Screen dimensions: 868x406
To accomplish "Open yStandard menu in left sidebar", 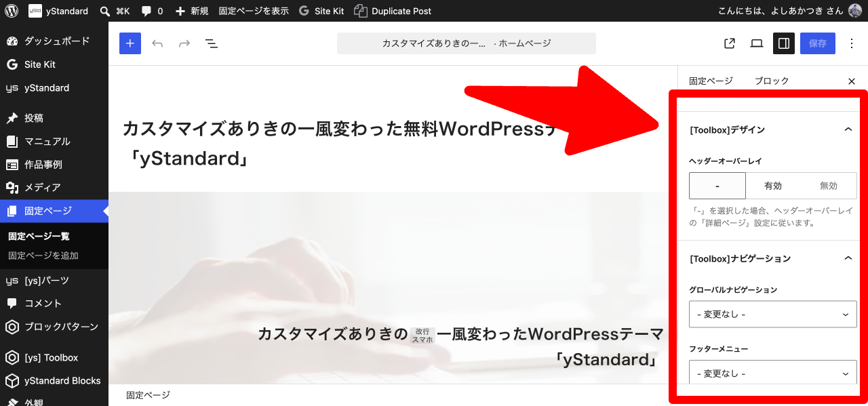I will 54,88.
